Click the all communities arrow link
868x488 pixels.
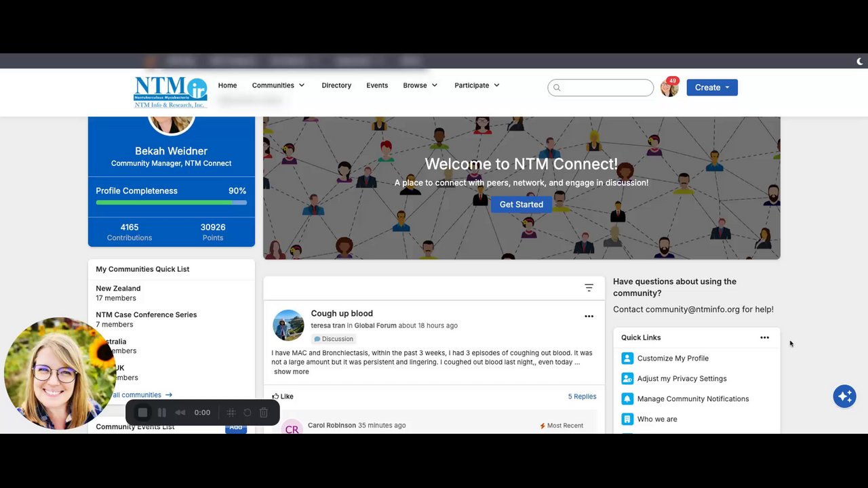pyautogui.click(x=141, y=395)
